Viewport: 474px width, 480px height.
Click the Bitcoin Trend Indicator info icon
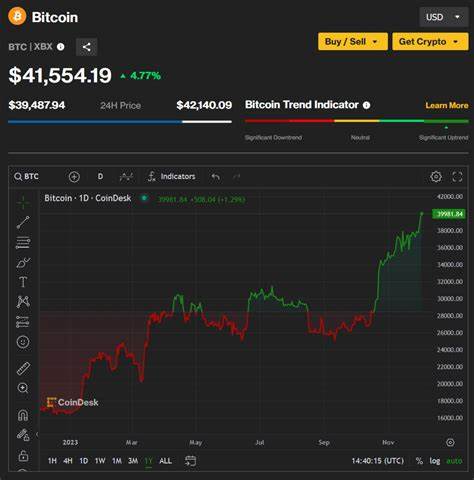pos(366,105)
